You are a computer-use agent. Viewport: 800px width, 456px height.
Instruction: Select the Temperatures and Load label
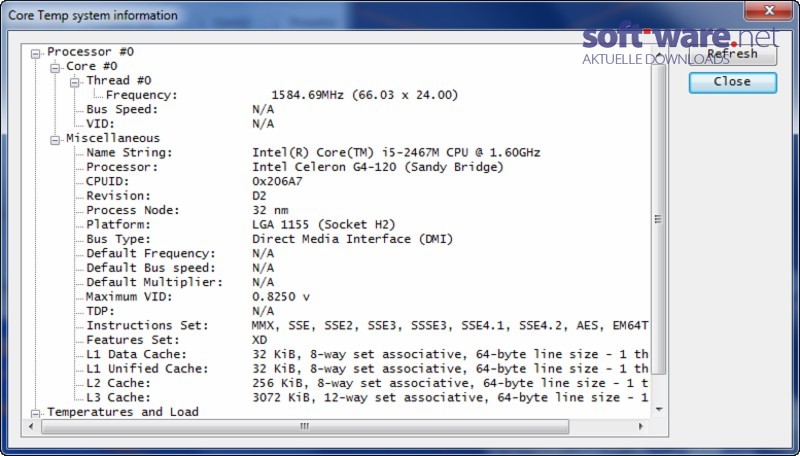pyautogui.click(x=123, y=412)
